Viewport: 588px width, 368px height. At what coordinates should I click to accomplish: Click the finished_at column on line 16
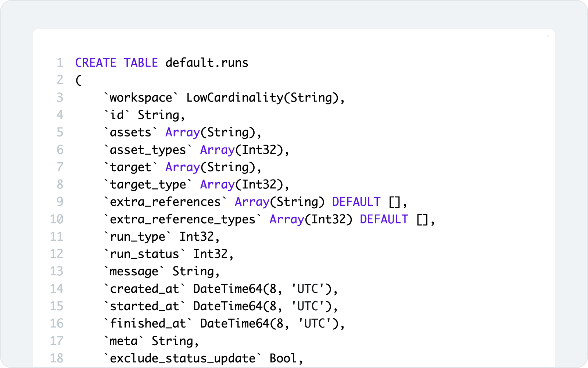(x=147, y=323)
